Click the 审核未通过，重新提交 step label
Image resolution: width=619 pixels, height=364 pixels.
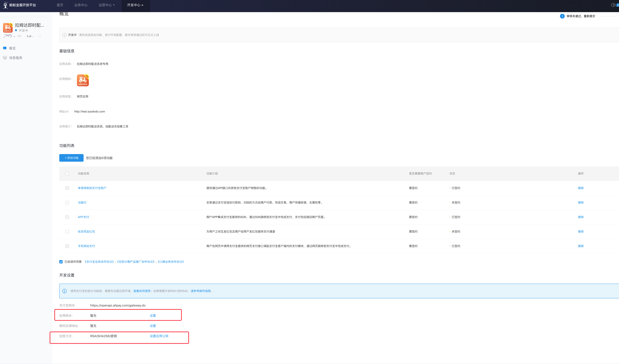tap(581, 16)
